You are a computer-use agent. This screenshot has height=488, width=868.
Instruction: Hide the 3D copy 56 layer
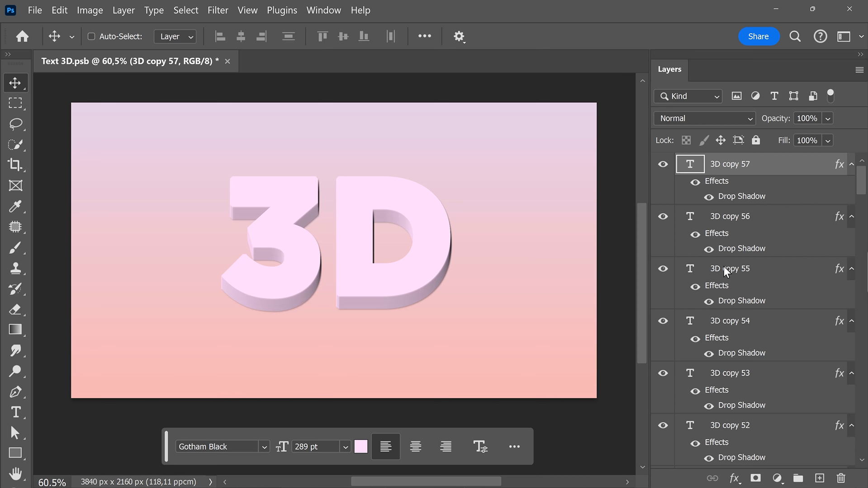pos(663,216)
